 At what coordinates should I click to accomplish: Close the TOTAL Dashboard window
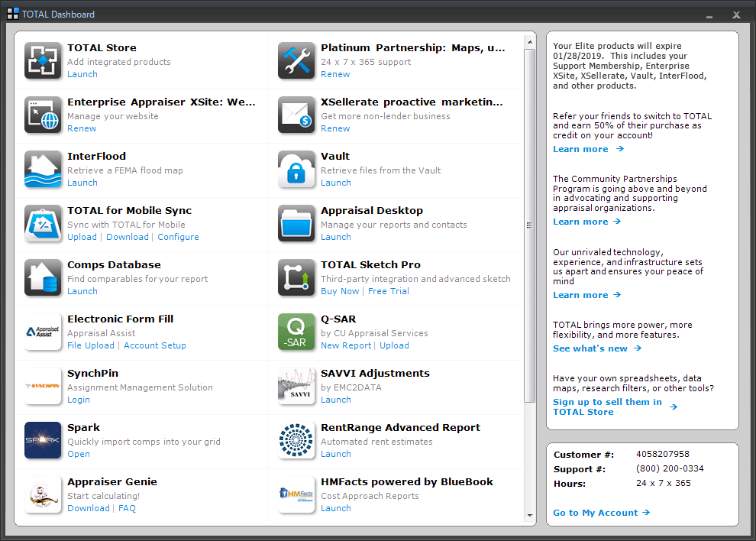(x=736, y=15)
